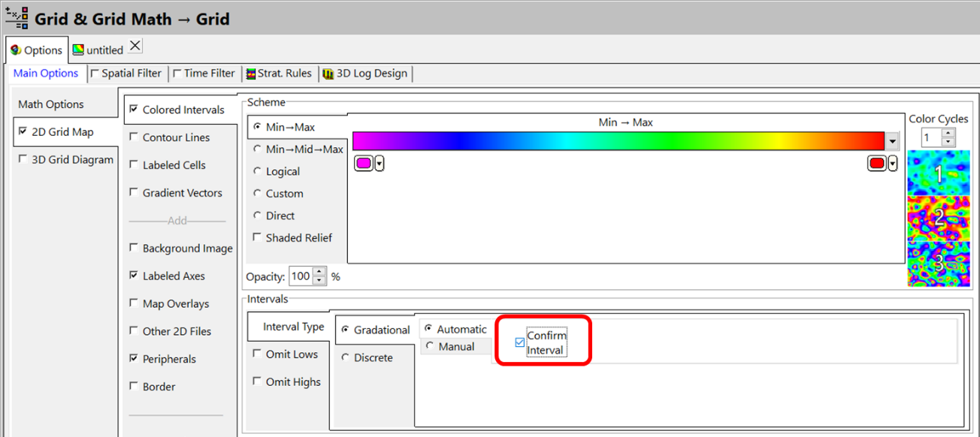This screenshot has height=437, width=980.
Task: Enable the Contour Lines checkbox
Action: 134,137
